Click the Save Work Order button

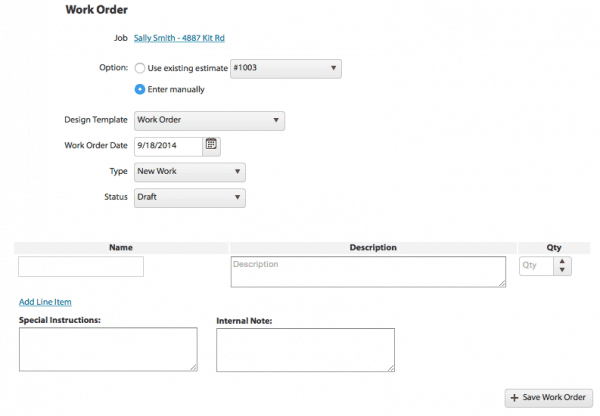pyautogui.click(x=548, y=398)
